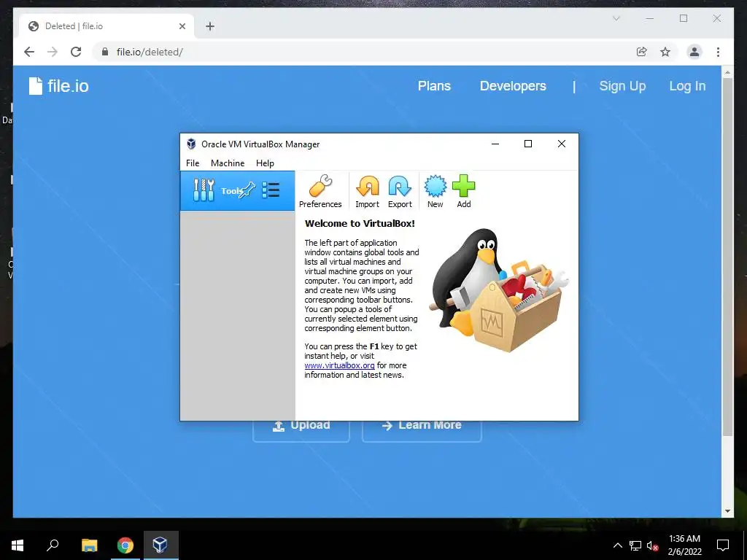747x560 pixels.
Task: Bookmark this page with the star icon
Action: (x=665, y=52)
